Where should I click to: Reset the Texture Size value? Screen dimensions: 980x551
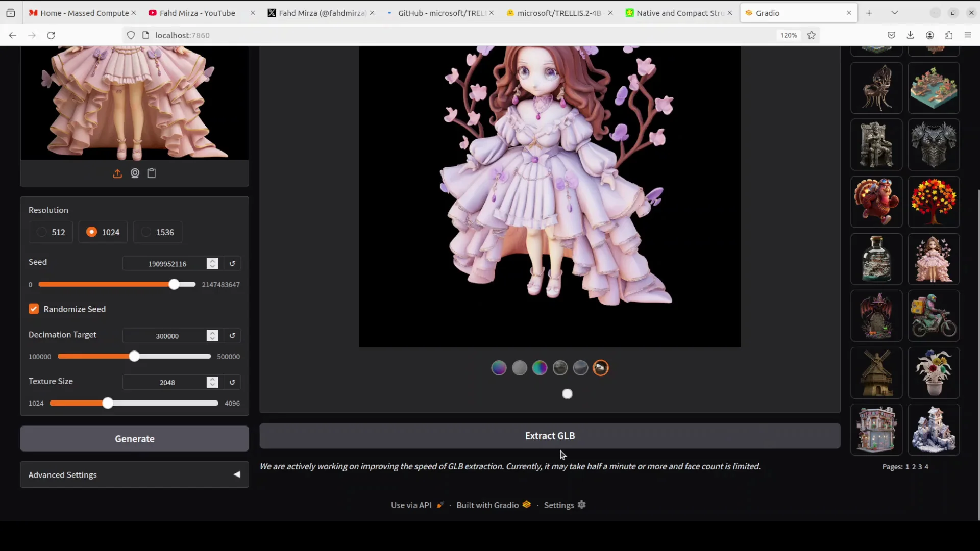232,382
